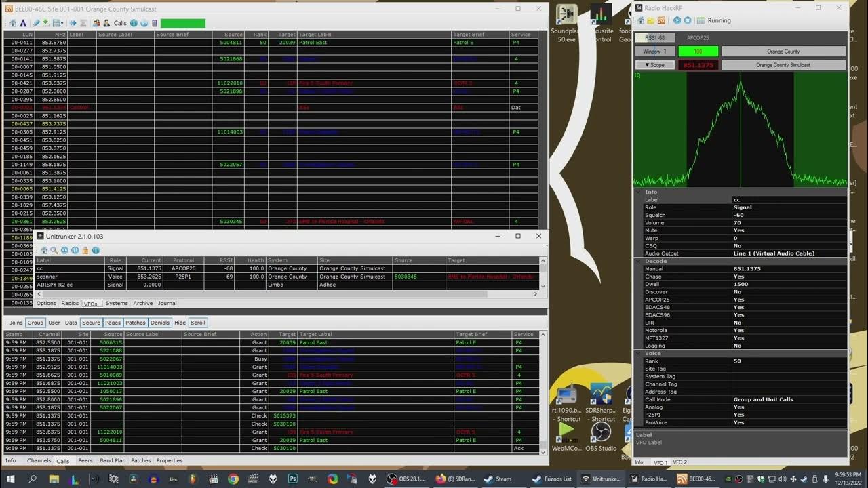Switch to the Info tab in Radio HackRF
868x488 pixels.
(639, 462)
